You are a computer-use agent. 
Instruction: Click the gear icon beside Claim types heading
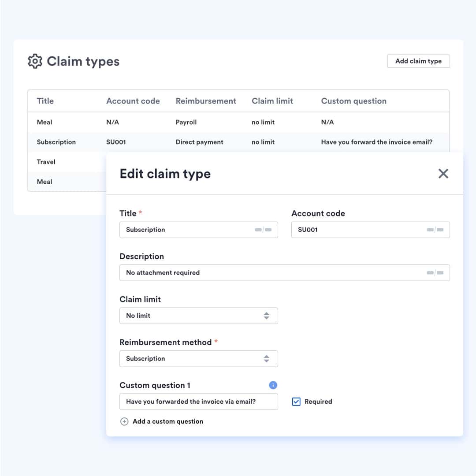click(35, 61)
